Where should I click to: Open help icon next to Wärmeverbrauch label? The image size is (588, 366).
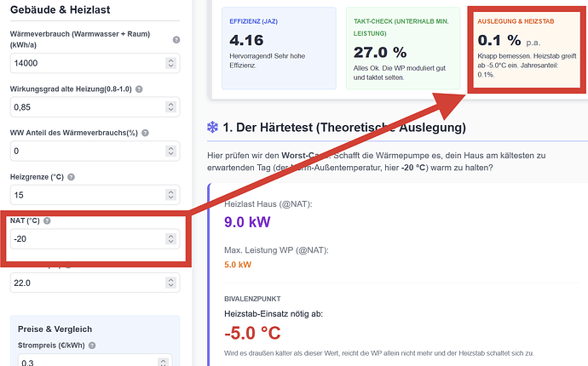176,40
